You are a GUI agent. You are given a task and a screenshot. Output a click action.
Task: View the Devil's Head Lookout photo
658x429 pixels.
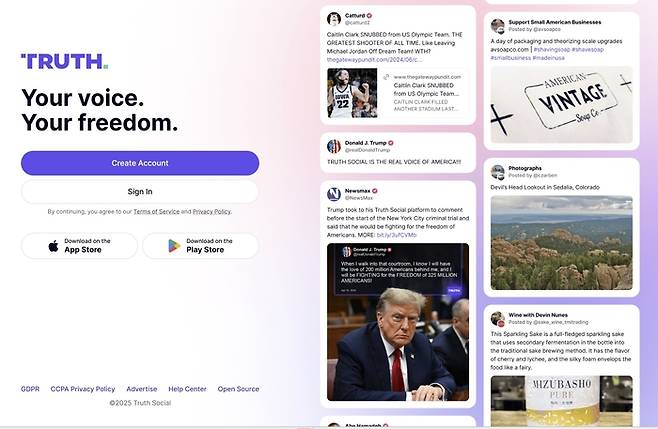click(561, 243)
